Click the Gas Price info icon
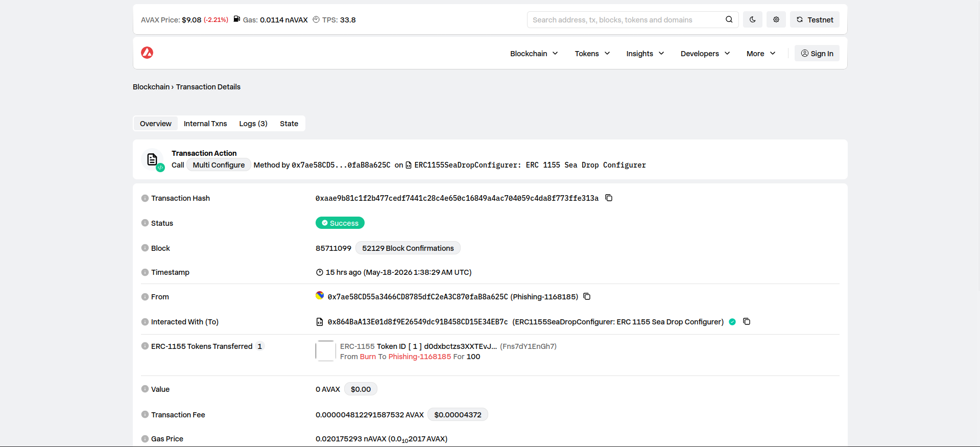Viewport: 980px width, 447px height. point(145,439)
